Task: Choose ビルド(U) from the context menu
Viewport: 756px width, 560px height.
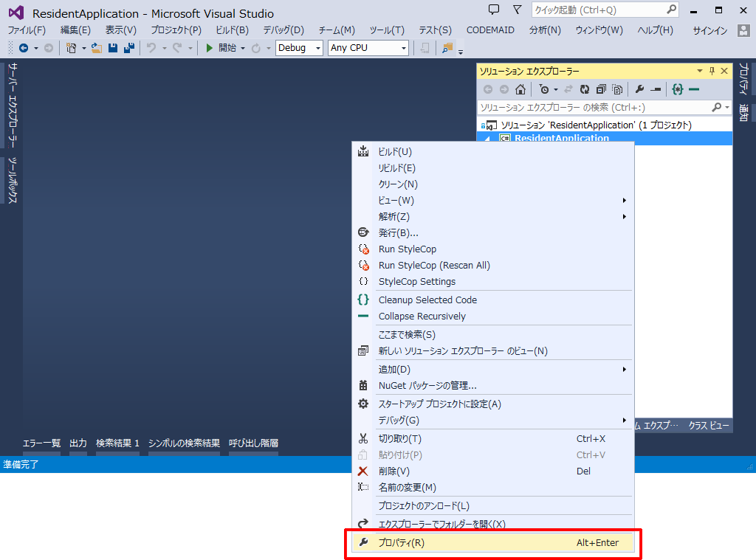Action: (492, 152)
